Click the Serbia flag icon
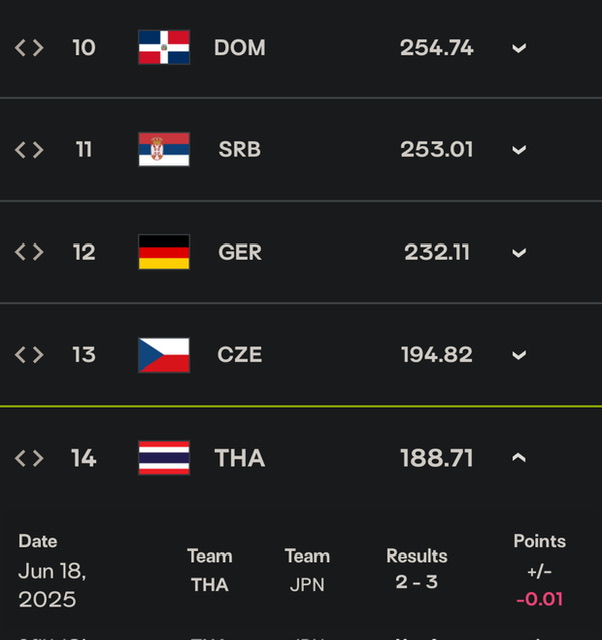The width and height of the screenshot is (602, 640). pos(164,149)
